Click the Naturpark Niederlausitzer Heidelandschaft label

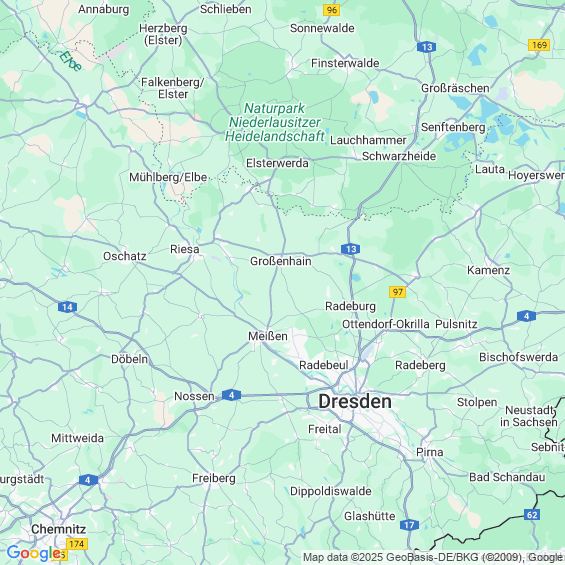coord(275,122)
